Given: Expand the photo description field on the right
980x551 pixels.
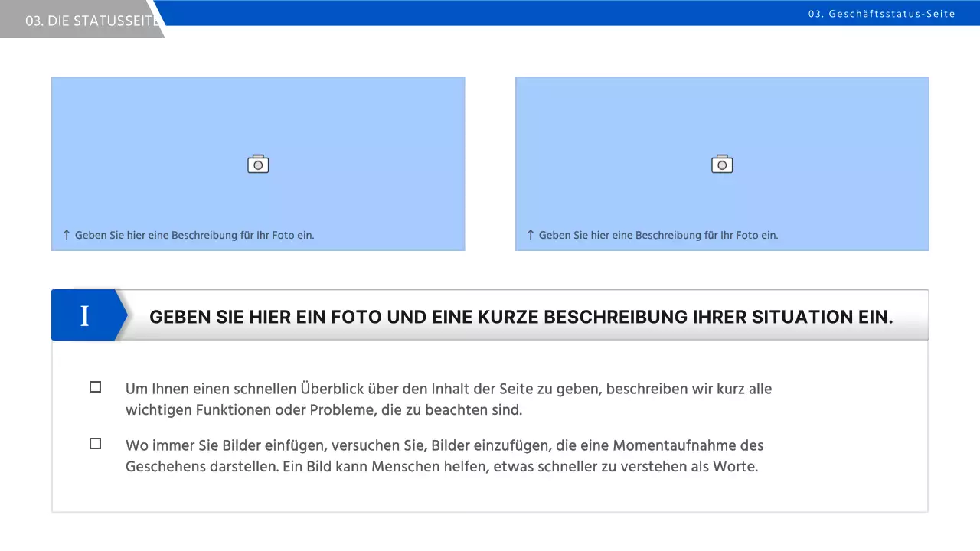Looking at the screenshot, I should pyautogui.click(x=658, y=235).
